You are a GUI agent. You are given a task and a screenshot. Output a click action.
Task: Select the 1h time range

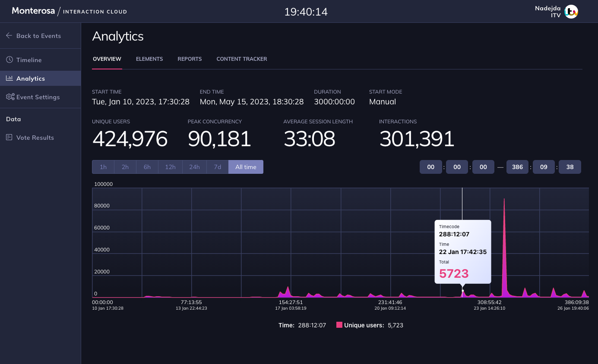(x=103, y=167)
